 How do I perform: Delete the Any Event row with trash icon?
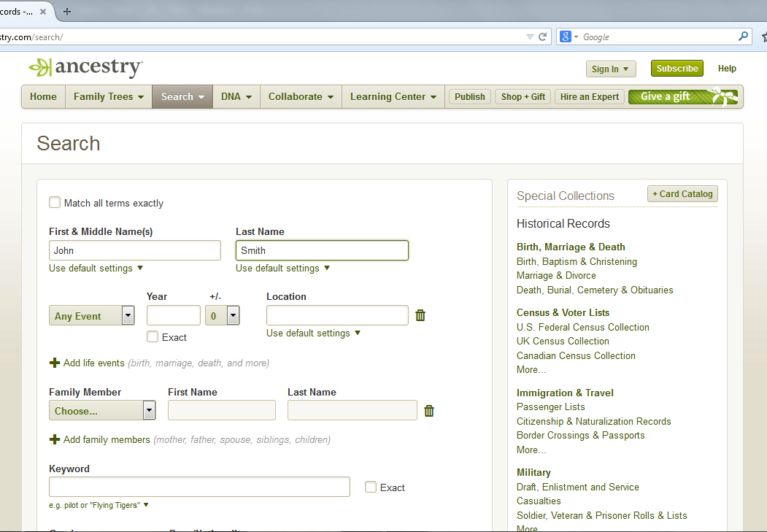click(x=420, y=315)
